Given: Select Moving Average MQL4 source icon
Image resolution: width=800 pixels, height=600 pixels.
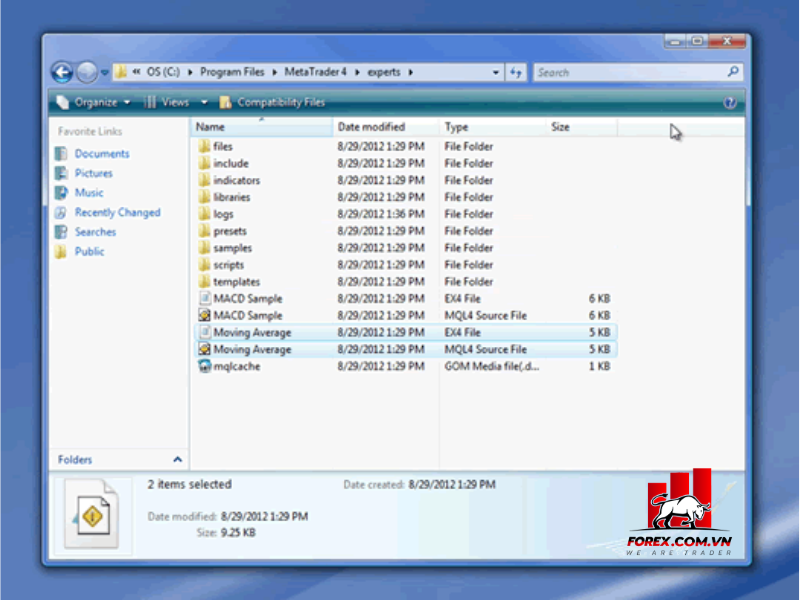Looking at the screenshot, I should pyautogui.click(x=205, y=349).
